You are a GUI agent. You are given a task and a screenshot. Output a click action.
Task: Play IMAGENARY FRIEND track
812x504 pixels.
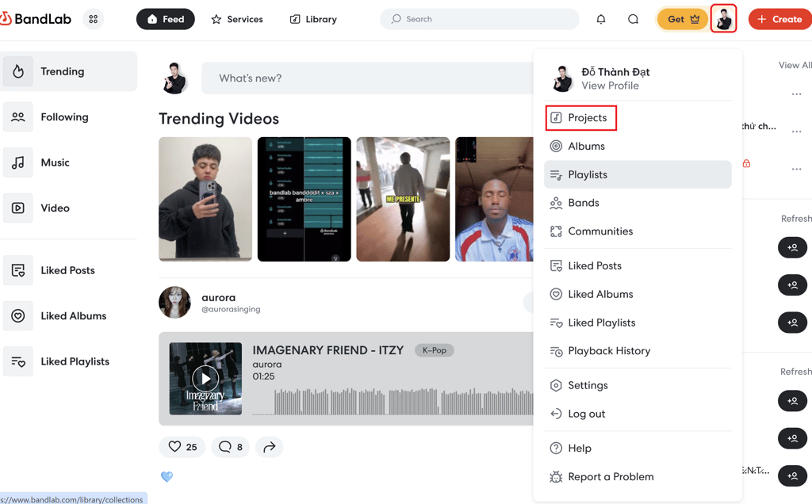tap(205, 379)
